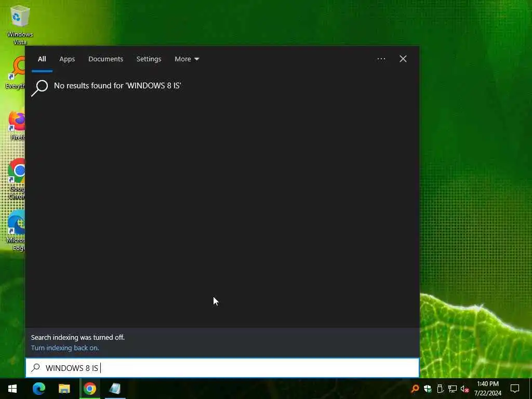Viewport: 532px width, 399px height.
Task: Click the magnifier icon in search box
Action: click(35, 368)
